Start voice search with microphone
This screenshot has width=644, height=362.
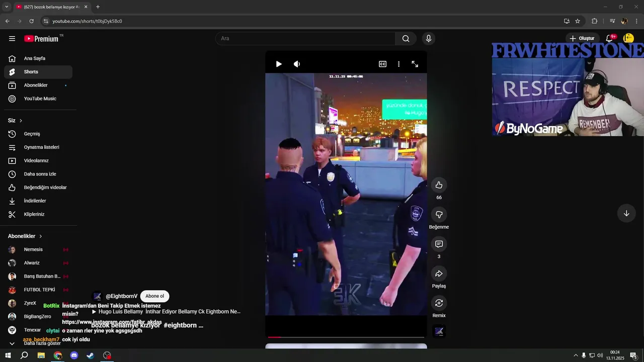tap(429, 39)
